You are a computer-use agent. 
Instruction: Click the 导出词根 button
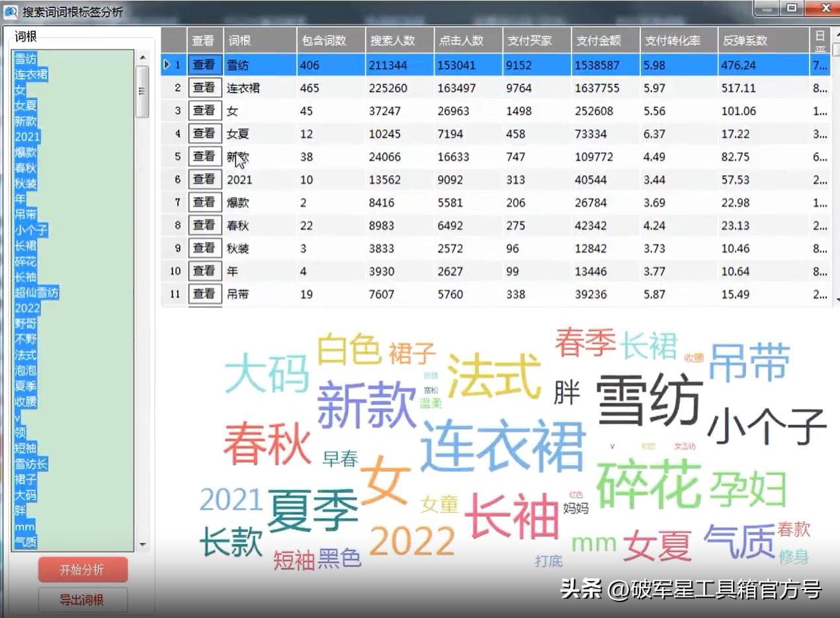point(82,600)
